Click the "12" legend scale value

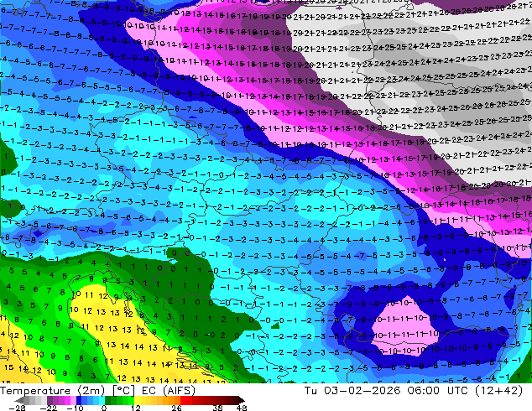[136, 408]
